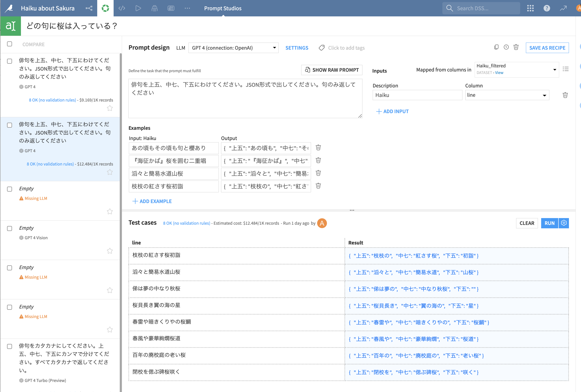Open the Prompt Studios tab
Image resolution: width=581 pixels, height=392 pixels.
222,8
